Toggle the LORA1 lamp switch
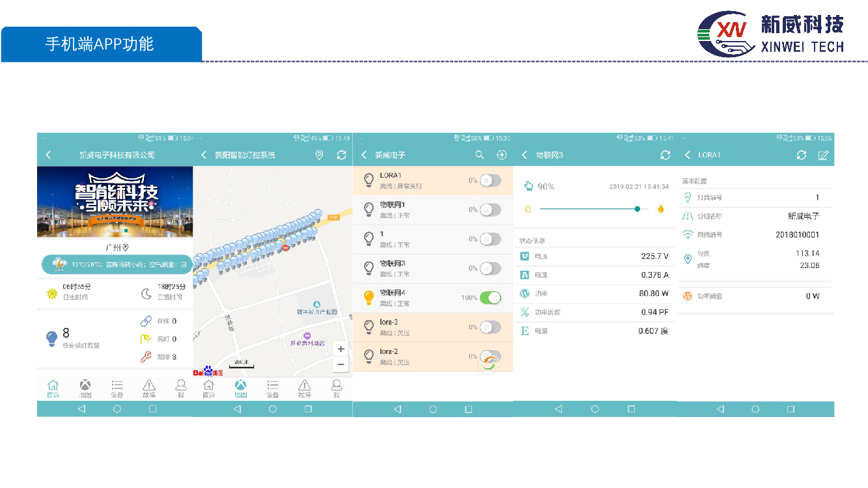Screen dimensions: 868x488 [x=490, y=180]
